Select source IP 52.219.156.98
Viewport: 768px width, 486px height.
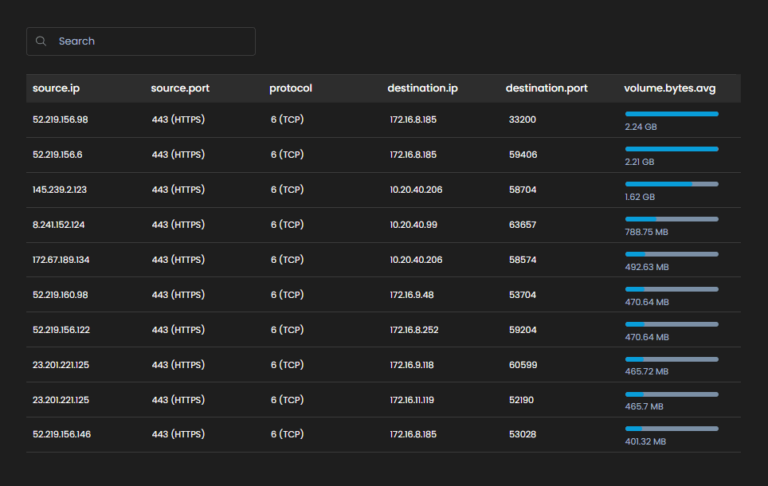tap(60, 120)
